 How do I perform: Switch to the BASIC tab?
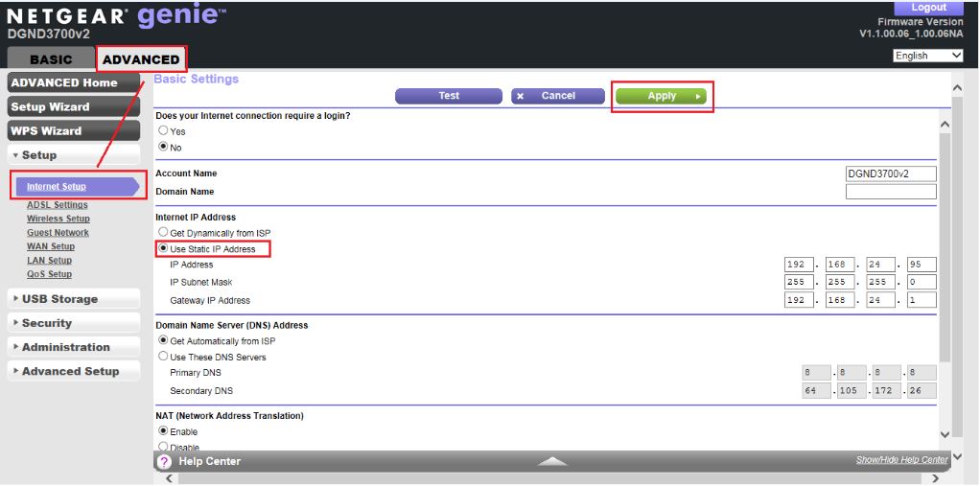(50, 59)
